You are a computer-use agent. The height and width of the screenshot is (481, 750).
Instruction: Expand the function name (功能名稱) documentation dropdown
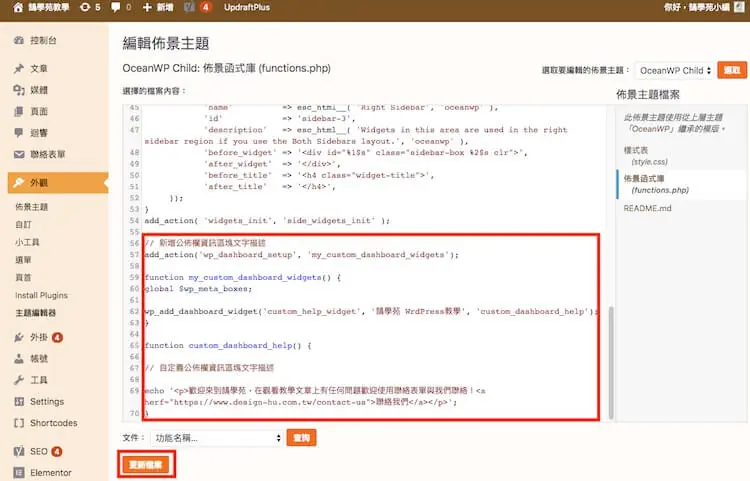point(217,438)
